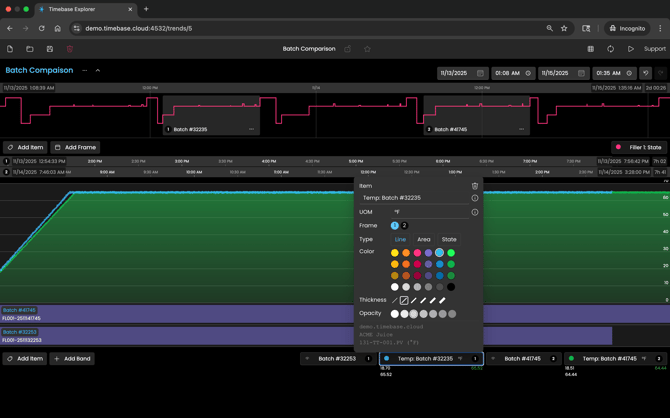Select frame 2 in the Frame row
The image size is (670, 418).
pos(405,226)
